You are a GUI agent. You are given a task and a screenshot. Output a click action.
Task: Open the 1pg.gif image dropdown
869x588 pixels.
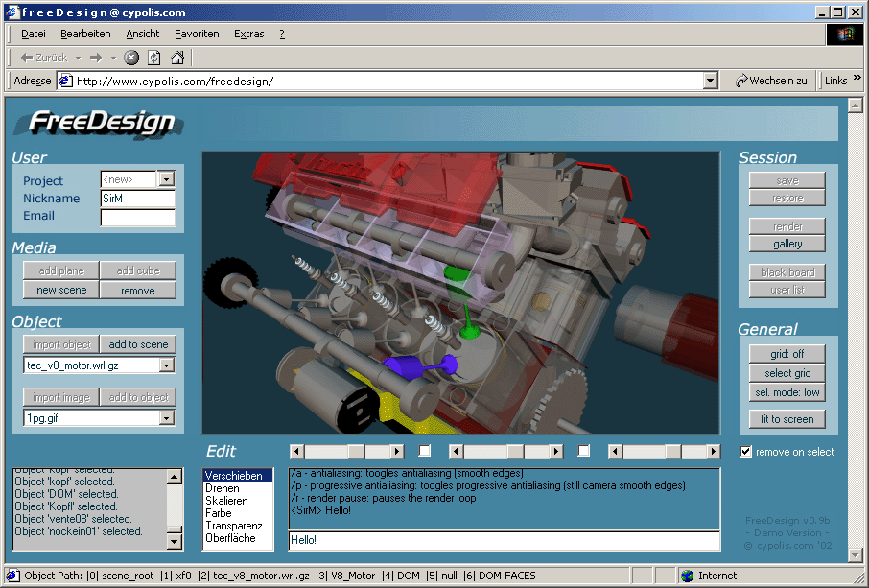coord(165,419)
